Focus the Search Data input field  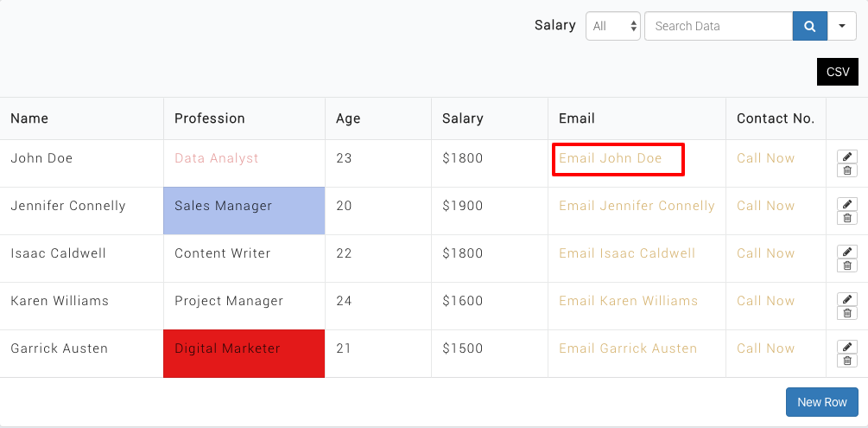718,26
